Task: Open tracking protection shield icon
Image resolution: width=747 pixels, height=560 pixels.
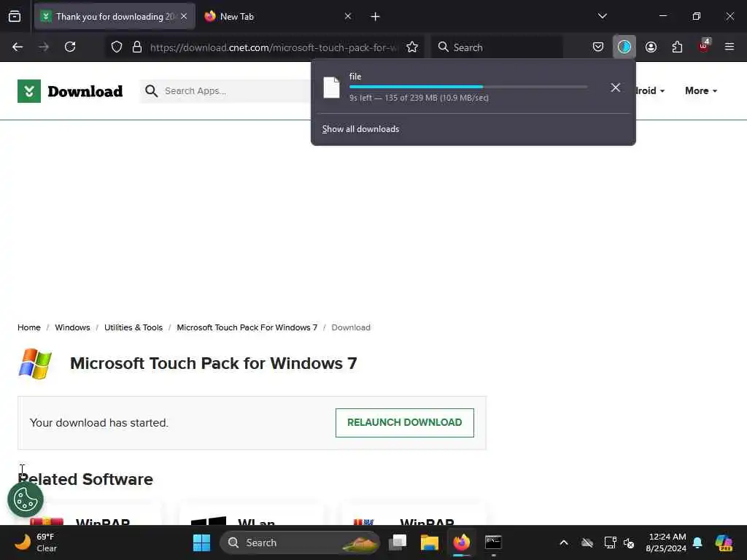Action: pos(117,47)
